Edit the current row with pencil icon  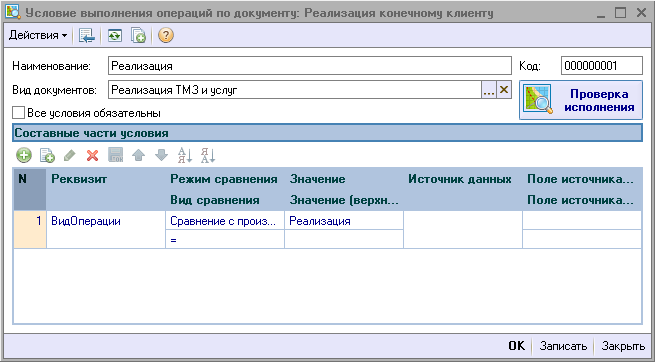(x=70, y=156)
